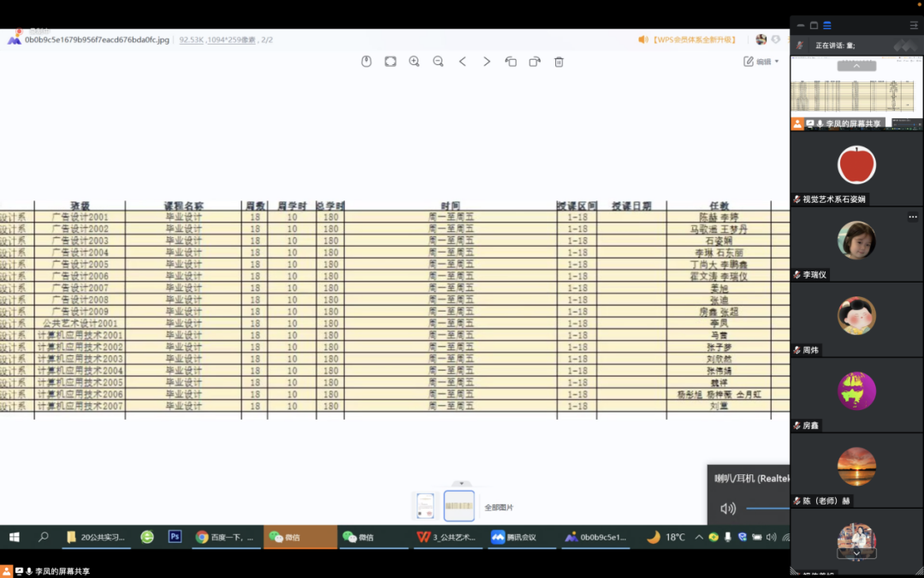This screenshot has height=578, width=924.
Task: Click the 全部图片 button
Action: [498, 508]
